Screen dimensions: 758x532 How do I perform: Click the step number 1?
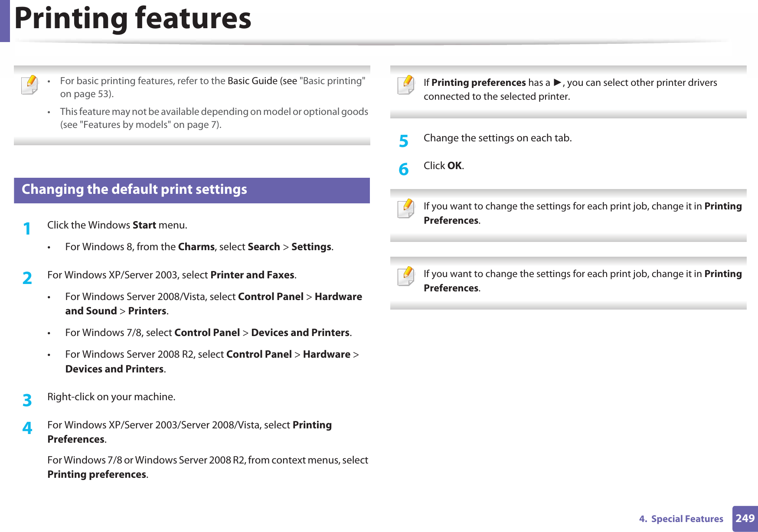[x=27, y=228]
